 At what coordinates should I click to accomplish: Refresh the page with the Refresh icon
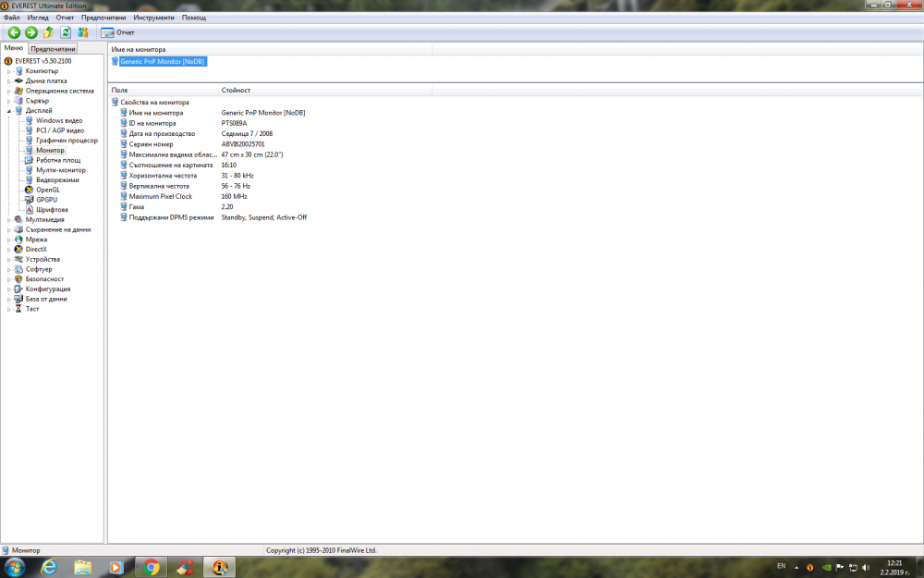click(66, 32)
